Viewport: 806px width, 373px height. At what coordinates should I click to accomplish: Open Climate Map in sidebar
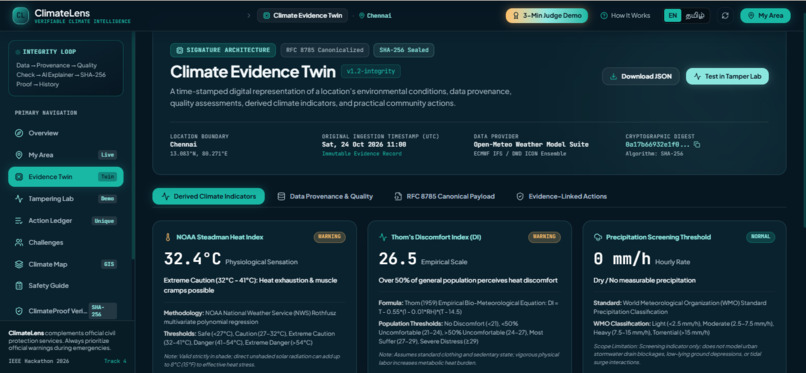[x=66, y=264]
